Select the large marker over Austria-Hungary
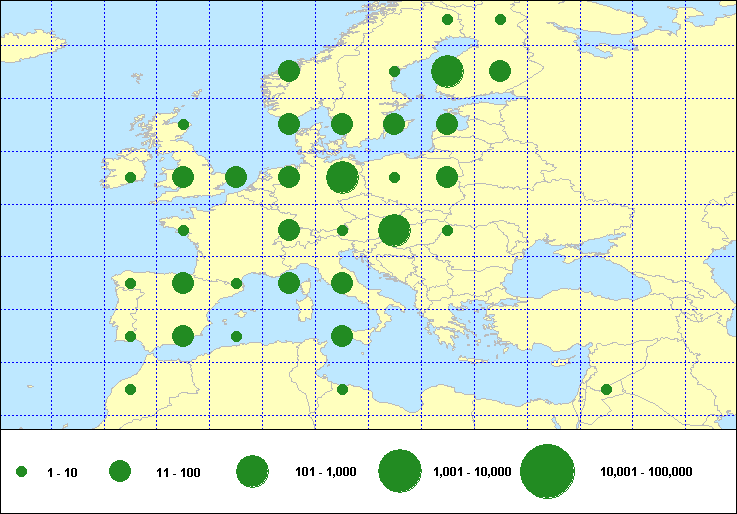The width and height of the screenshot is (737, 514). pos(394,230)
